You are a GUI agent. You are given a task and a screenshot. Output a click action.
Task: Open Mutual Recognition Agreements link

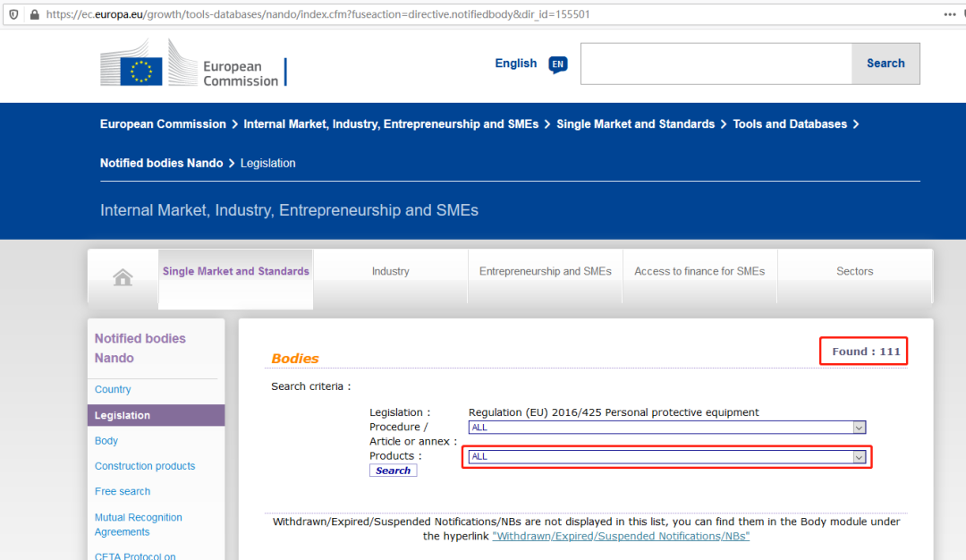pos(138,524)
